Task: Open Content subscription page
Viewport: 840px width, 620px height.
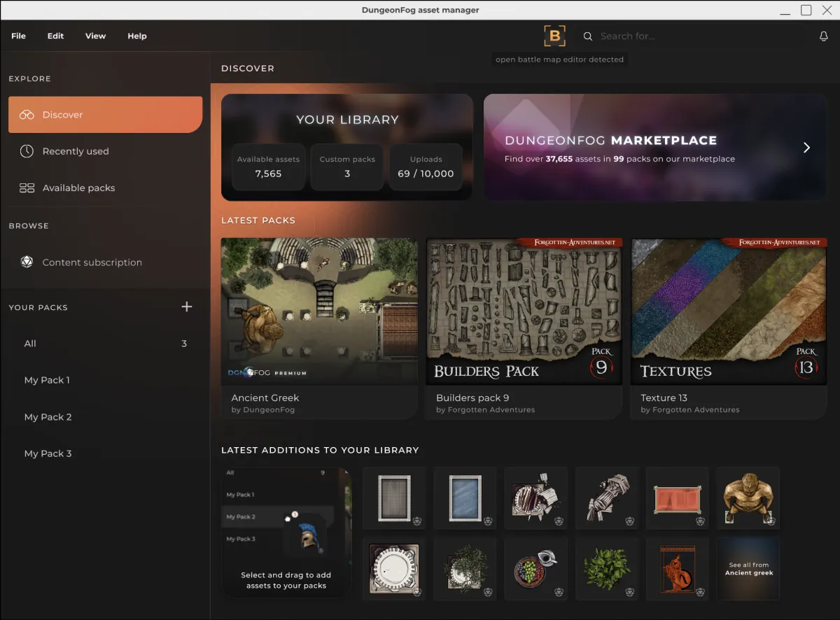Action: pyautogui.click(x=105, y=262)
